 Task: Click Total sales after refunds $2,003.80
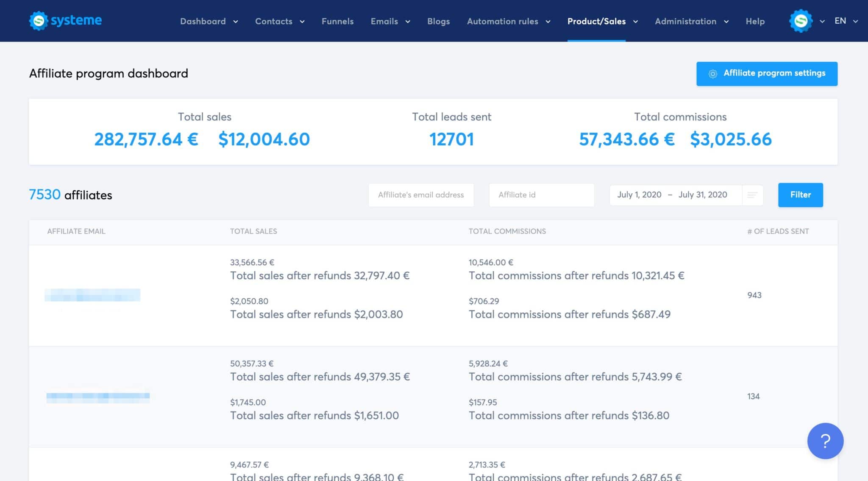(x=316, y=314)
